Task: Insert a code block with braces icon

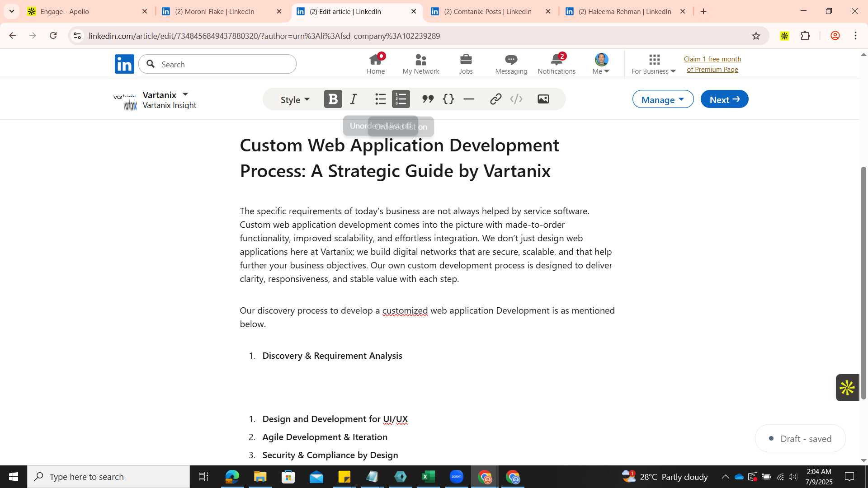Action: click(448, 99)
